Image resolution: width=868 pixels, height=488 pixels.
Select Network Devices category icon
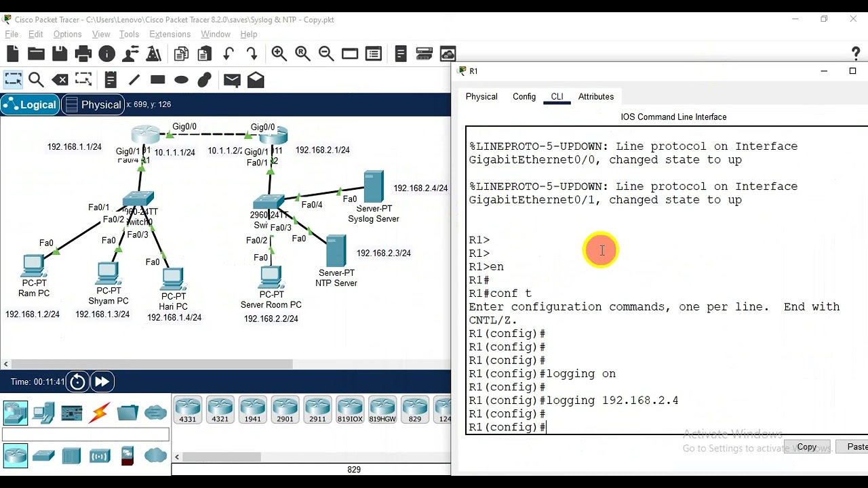16,412
